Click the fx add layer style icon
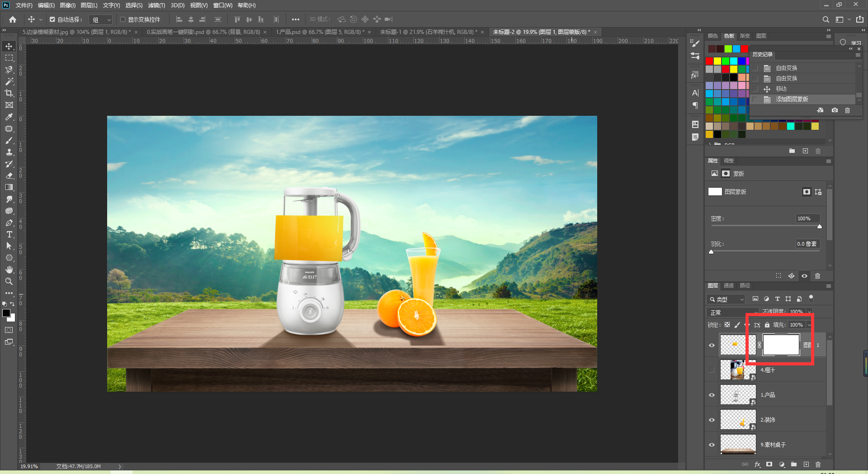This screenshot has width=868, height=474. (x=757, y=465)
